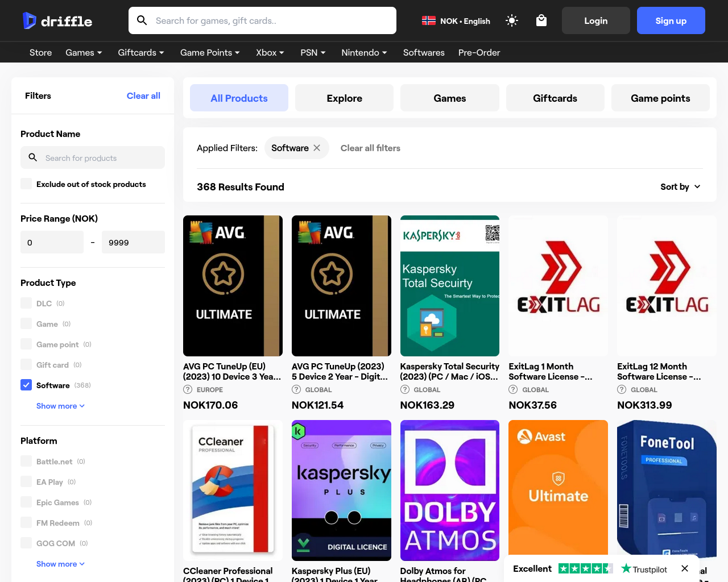Viewport: 728px width, 582px height.
Task: Click region help icon under ExitLag 1 Month
Action: click(x=513, y=389)
